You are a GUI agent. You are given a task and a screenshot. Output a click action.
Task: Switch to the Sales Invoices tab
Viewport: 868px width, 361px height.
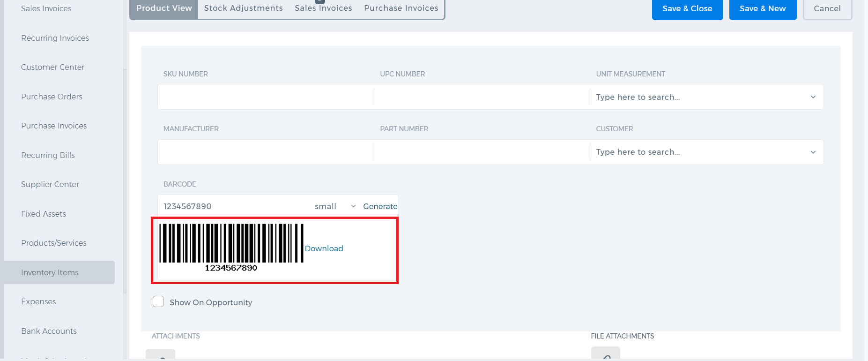coord(323,8)
